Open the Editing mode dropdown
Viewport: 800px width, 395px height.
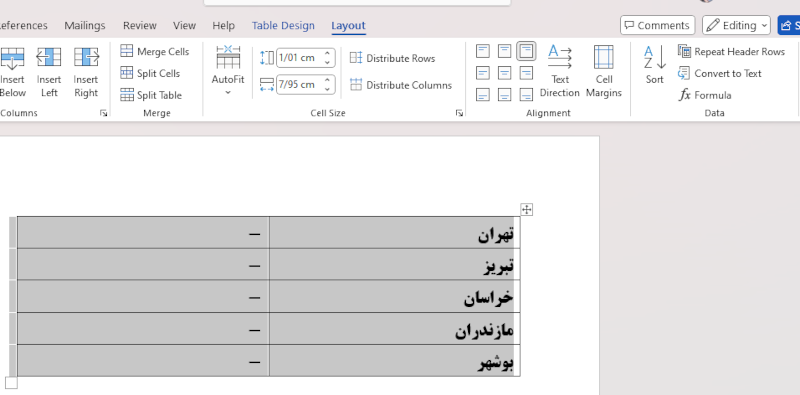pos(736,25)
